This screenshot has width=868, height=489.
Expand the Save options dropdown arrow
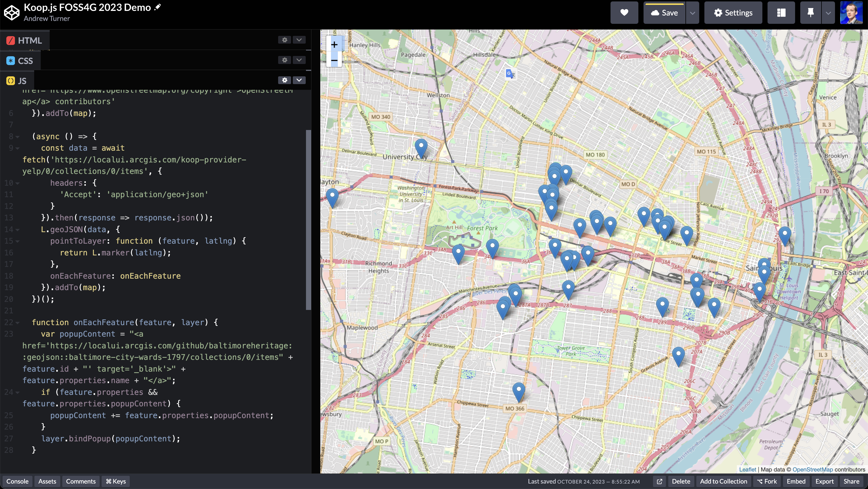692,12
